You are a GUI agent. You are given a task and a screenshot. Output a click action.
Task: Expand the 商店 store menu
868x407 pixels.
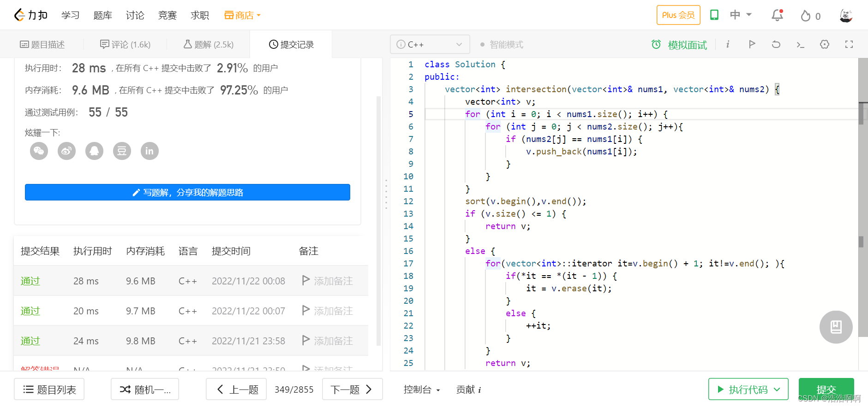[x=243, y=15]
